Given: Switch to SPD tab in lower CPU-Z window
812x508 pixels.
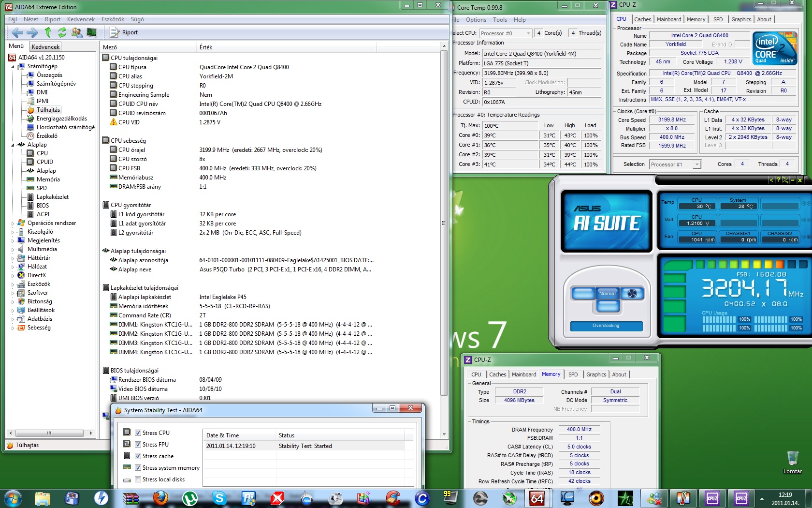Looking at the screenshot, I should (573, 374).
